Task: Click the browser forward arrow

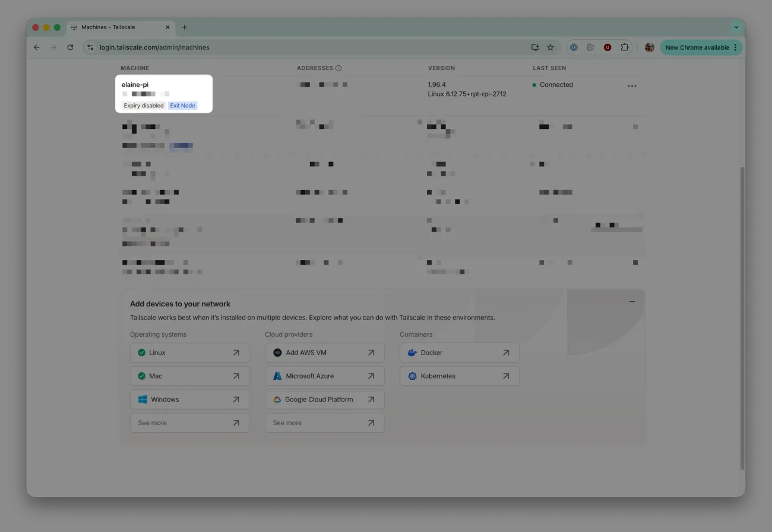Action: pyautogui.click(x=53, y=47)
